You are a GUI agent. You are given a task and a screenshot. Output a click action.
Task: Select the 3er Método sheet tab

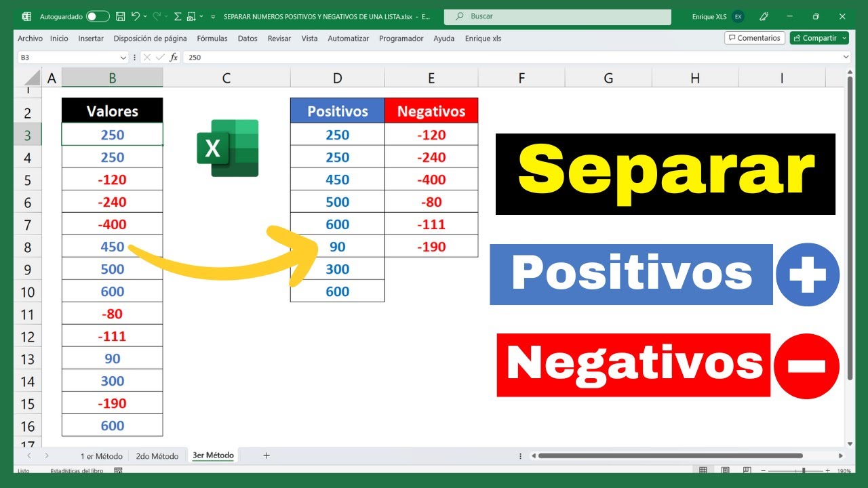[213, 456]
